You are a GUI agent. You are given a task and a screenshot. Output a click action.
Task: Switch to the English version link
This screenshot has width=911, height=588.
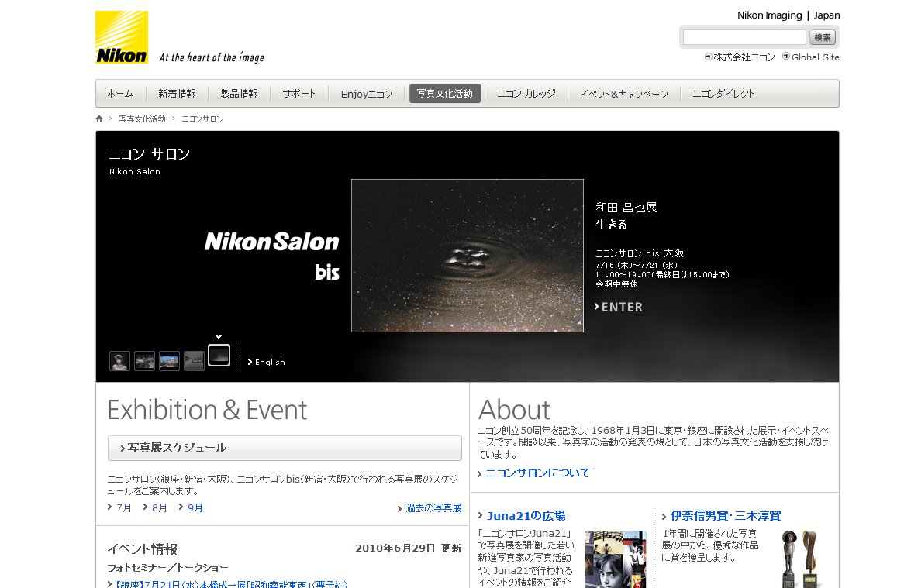tap(267, 363)
